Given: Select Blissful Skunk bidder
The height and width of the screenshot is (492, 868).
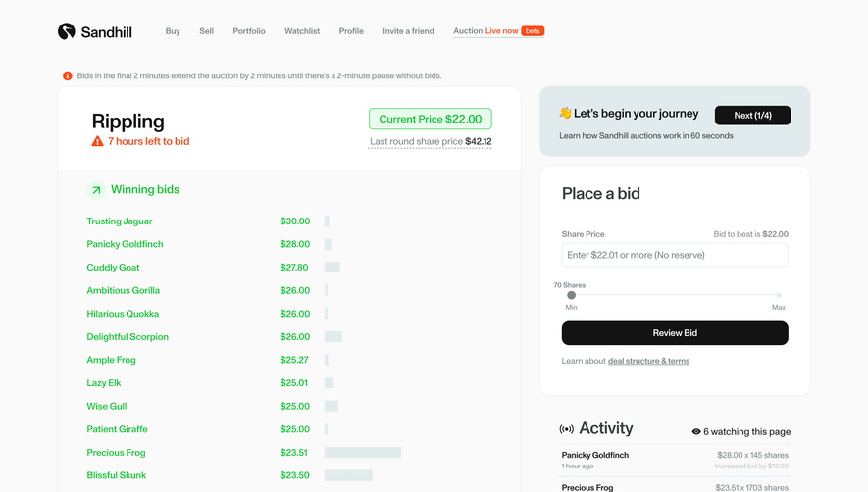Looking at the screenshot, I should [x=117, y=475].
